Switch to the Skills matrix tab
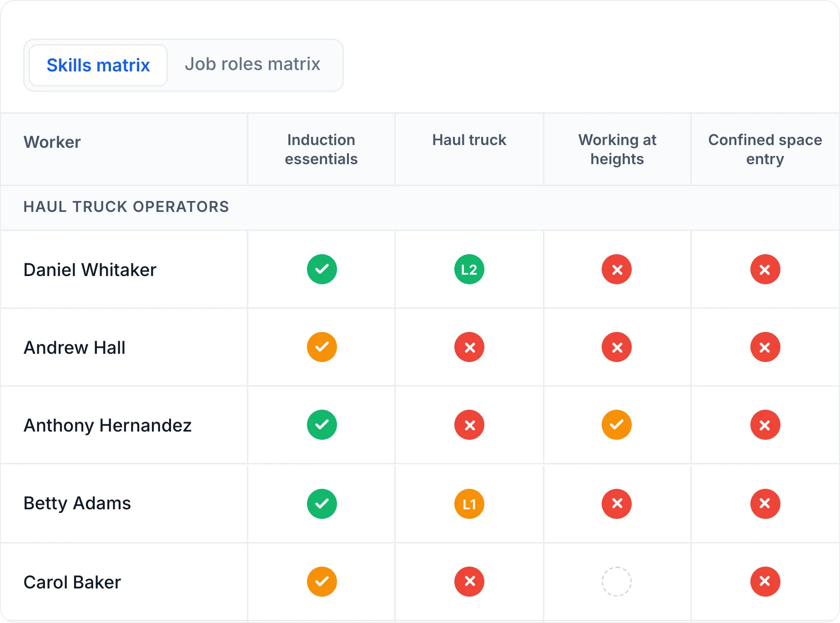The image size is (840, 623). [x=98, y=65]
